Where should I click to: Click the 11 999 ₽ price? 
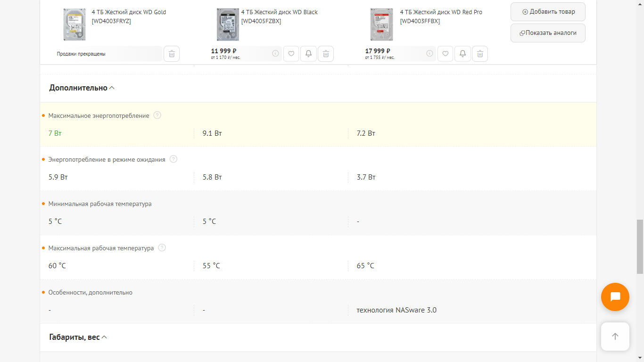click(x=224, y=51)
